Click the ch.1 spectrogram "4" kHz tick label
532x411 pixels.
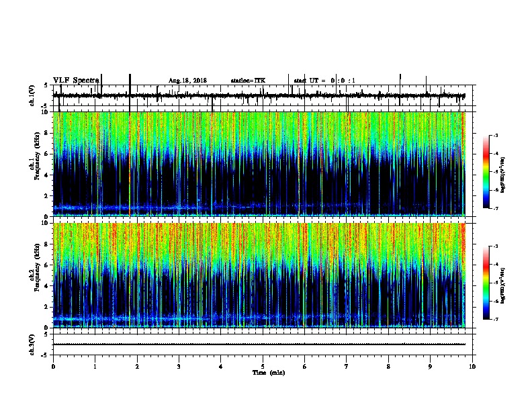47,175
